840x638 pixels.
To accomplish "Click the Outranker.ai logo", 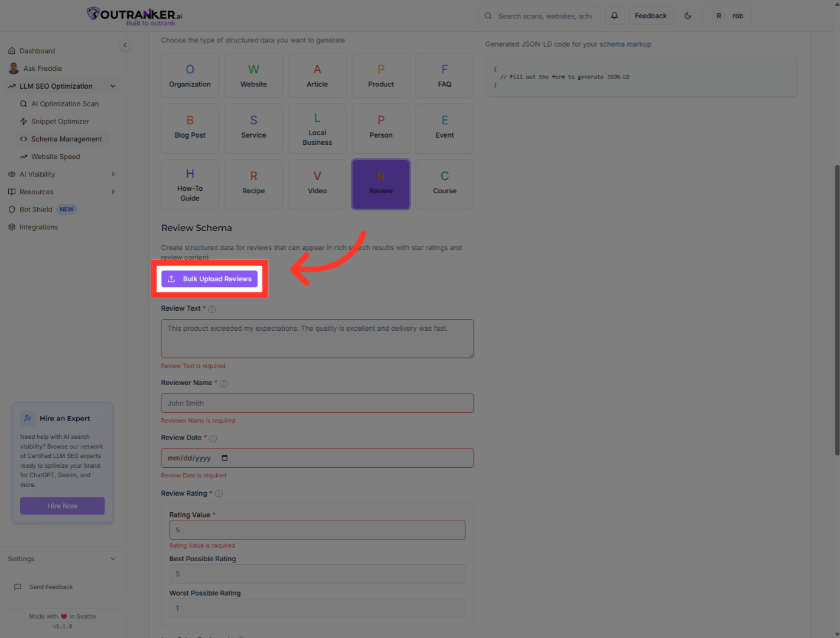I will [134, 16].
